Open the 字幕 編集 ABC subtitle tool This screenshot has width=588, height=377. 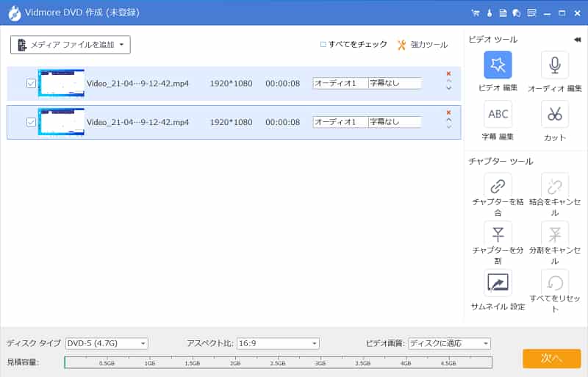498,114
